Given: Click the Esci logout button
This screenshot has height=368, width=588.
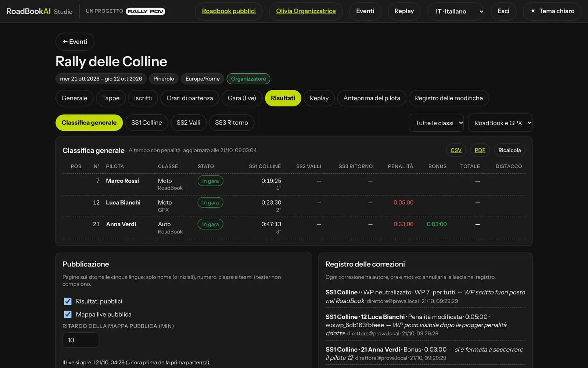Looking at the screenshot, I should [503, 11].
